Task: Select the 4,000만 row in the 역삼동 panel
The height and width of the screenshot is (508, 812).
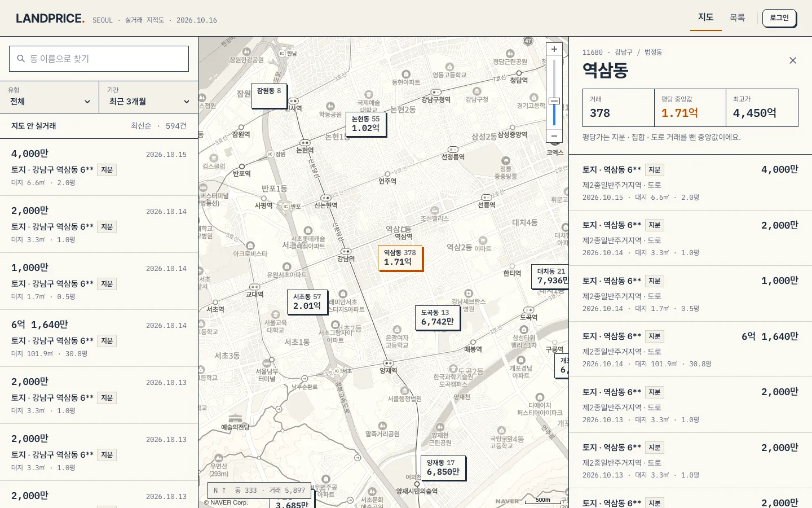Action: pos(690,182)
